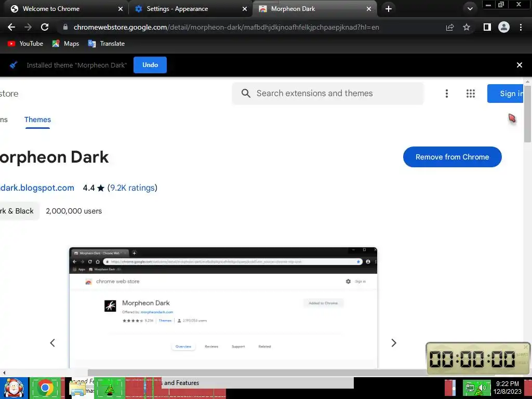Sign in to Chrome Web Store

(x=506, y=94)
